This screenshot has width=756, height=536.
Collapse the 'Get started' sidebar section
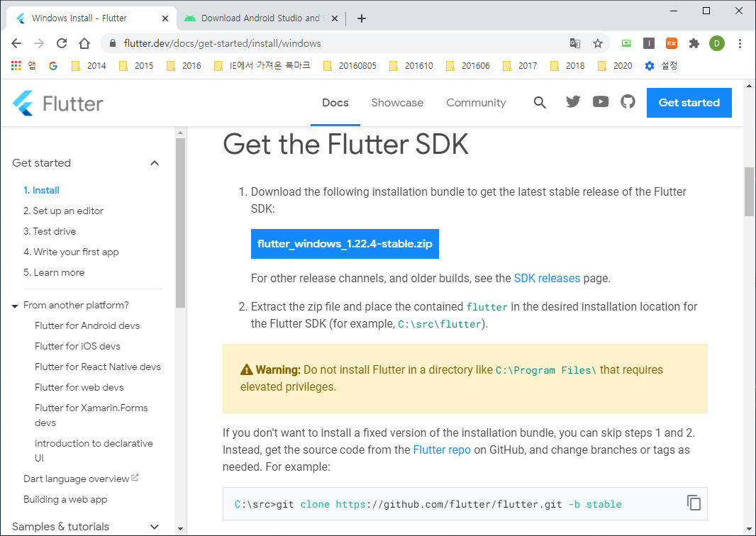[155, 163]
